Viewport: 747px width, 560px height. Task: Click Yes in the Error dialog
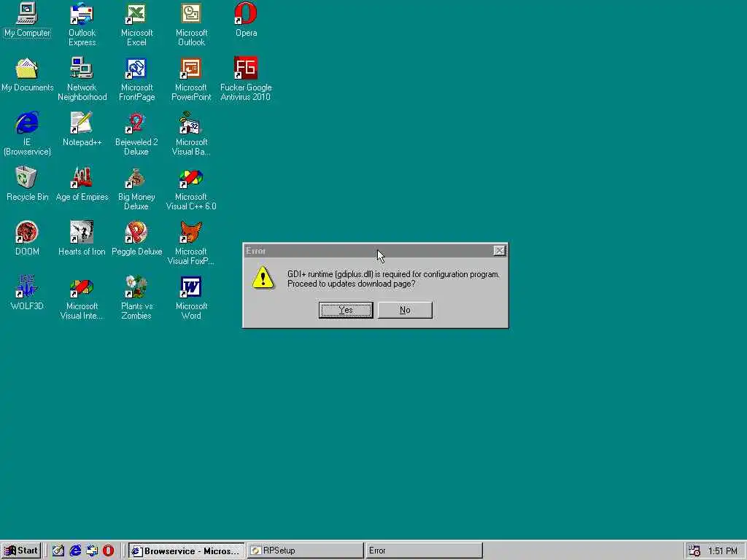click(x=346, y=310)
